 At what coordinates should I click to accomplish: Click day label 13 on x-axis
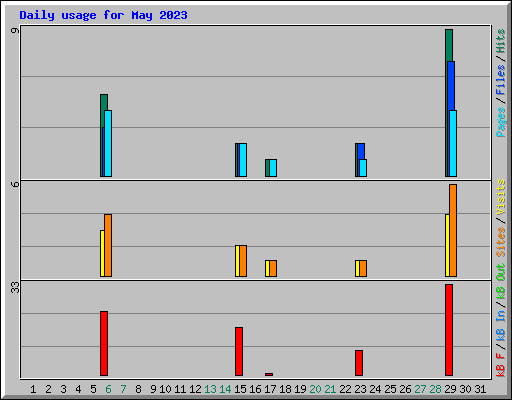pyautogui.click(x=210, y=389)
